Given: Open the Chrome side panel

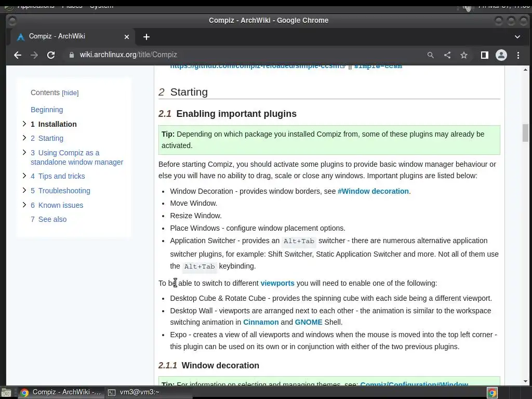Looking at the screenshot, I should (485, 55).
